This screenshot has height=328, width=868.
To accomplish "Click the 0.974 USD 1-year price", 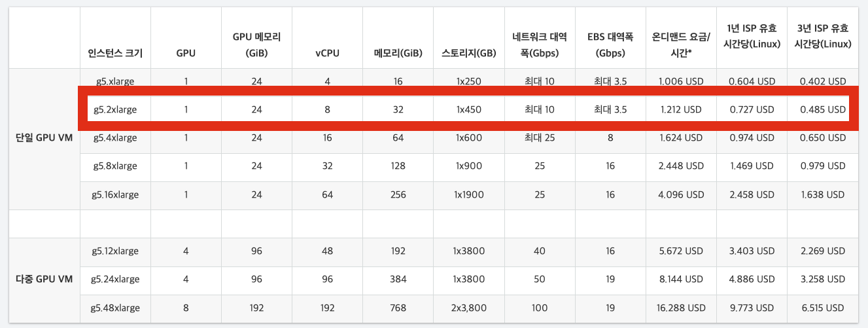I will coord(752,137).
